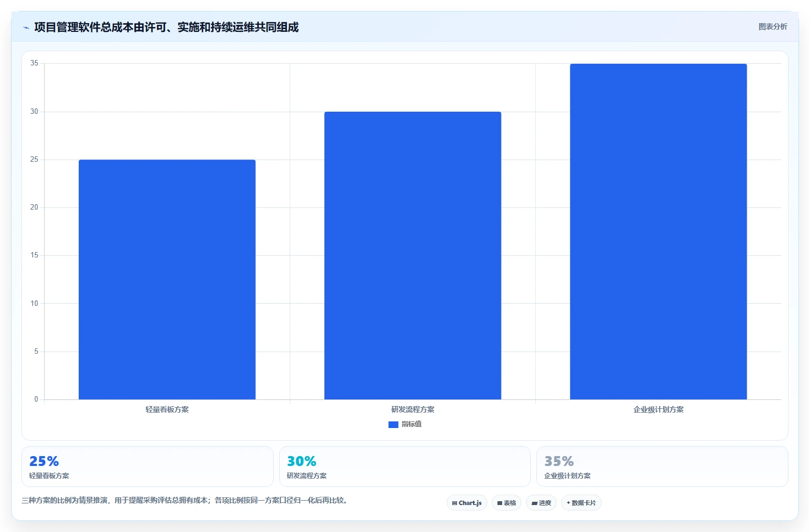The image size is (810, 532).
Task: Click the 企业级计划方案 caption in data card
Action: 567,476
